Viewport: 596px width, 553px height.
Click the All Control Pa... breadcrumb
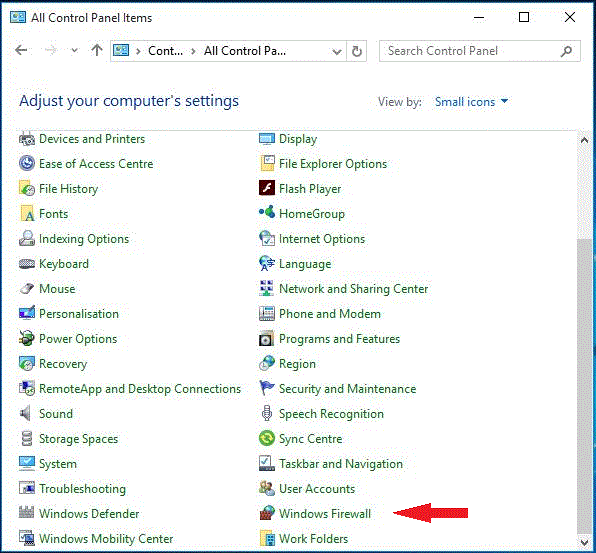pos(245,51)
